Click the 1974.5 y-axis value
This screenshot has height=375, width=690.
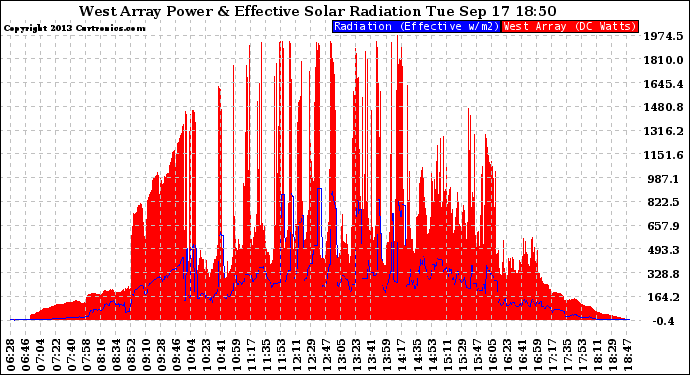(664, 36)
